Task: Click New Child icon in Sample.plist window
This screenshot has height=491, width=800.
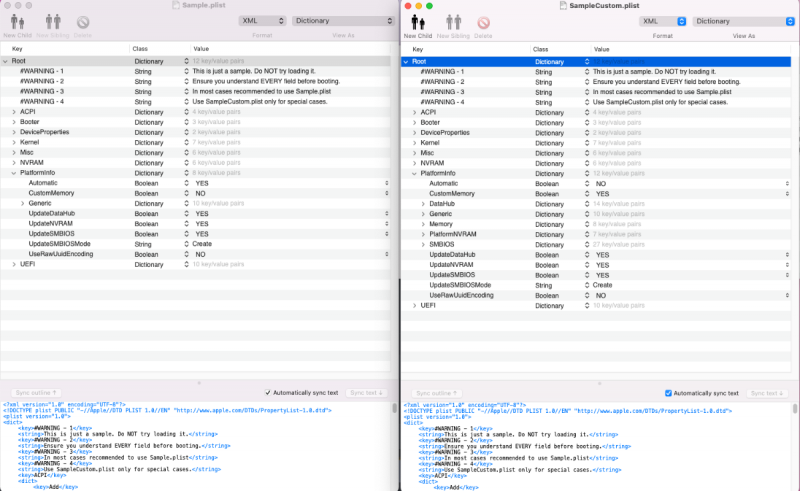Action: (x=15, y=21)
